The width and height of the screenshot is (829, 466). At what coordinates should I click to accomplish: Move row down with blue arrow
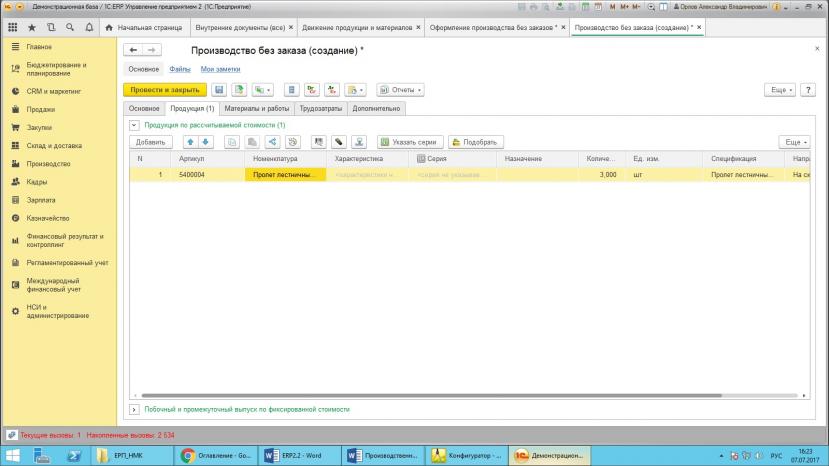[206, 143]
